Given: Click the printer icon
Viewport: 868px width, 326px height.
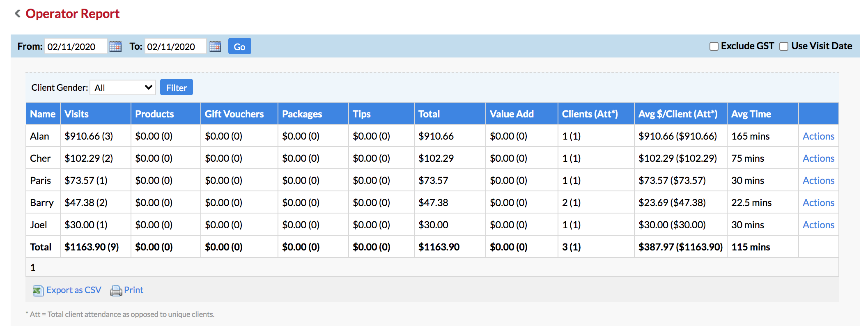Looking at the screenshot, I should (x=116, y=291).
